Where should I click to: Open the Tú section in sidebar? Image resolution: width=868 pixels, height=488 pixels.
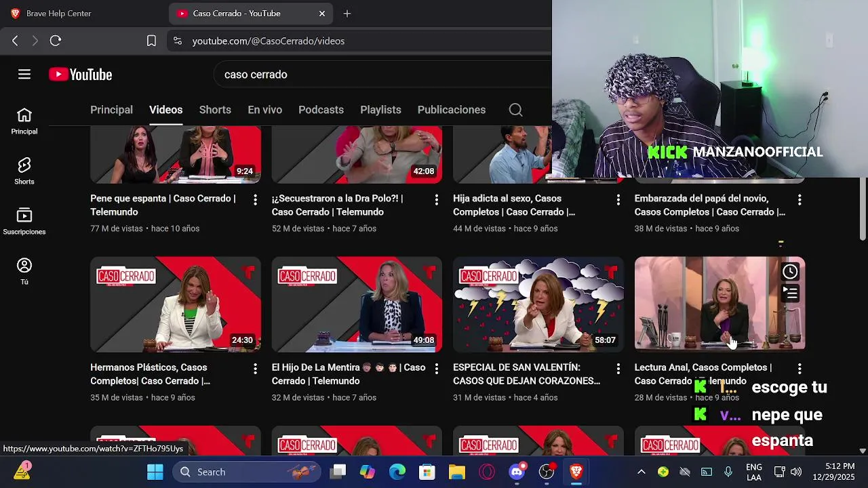tap(24, 272)
